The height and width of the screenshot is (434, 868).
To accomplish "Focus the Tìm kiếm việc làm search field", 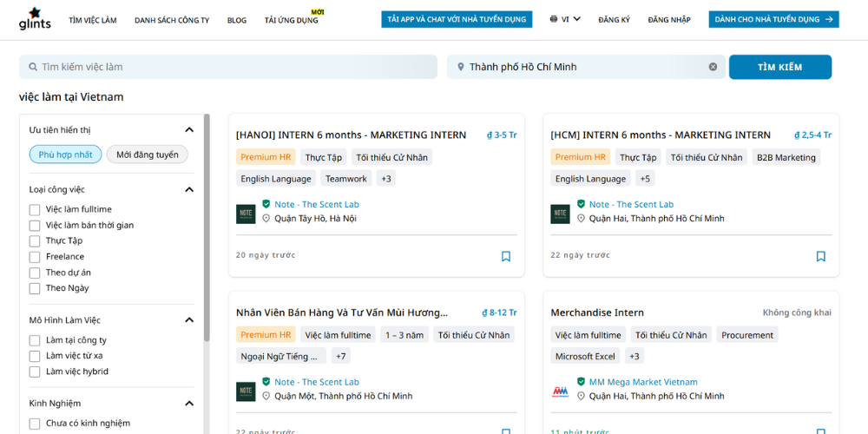I will point(228,67).
